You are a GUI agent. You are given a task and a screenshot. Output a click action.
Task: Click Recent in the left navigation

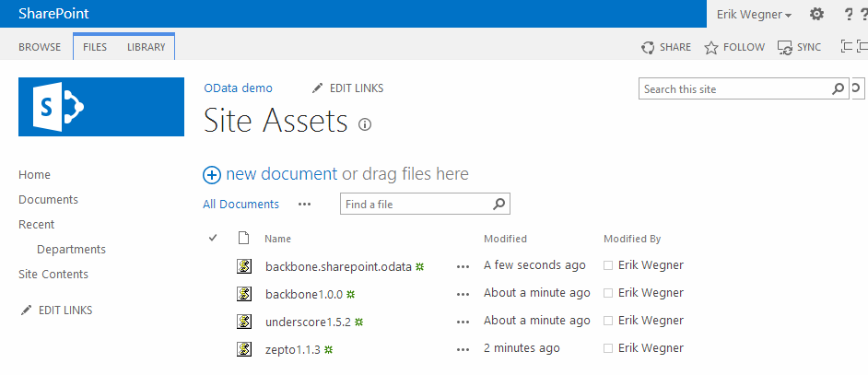click(x=37, y=224)
